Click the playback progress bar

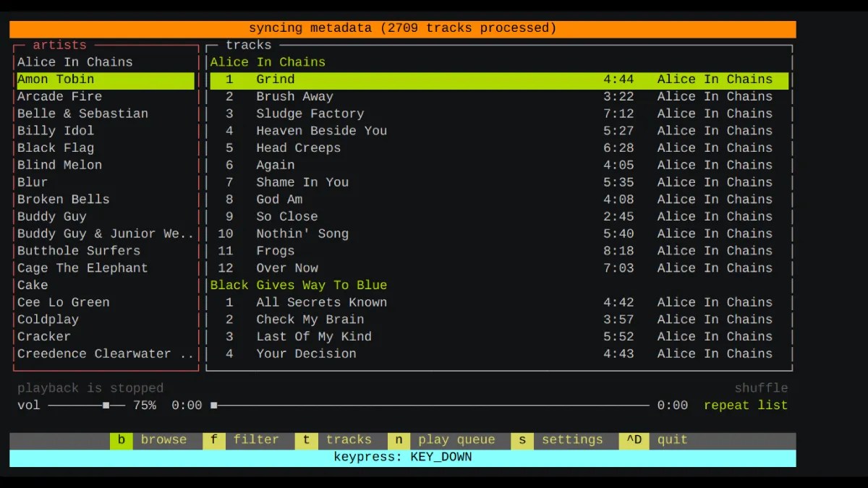[434, 406]
